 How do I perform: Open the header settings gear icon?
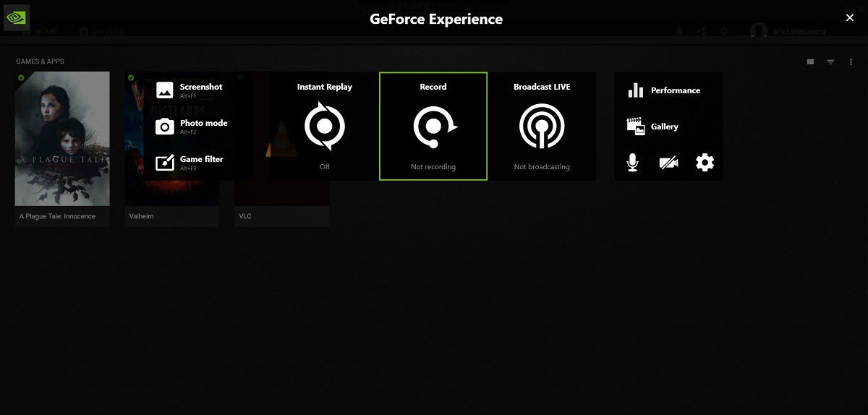coord(723,31)
